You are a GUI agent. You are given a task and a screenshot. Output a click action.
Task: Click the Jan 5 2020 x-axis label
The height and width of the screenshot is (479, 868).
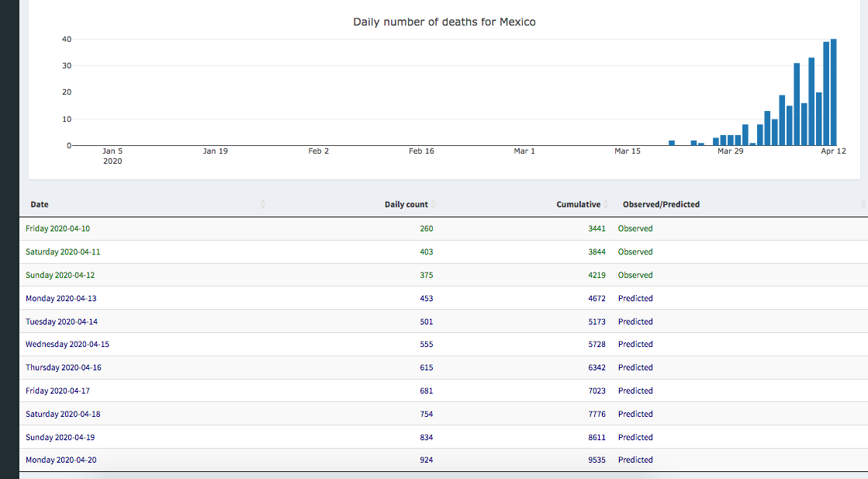tap(112, 156)
